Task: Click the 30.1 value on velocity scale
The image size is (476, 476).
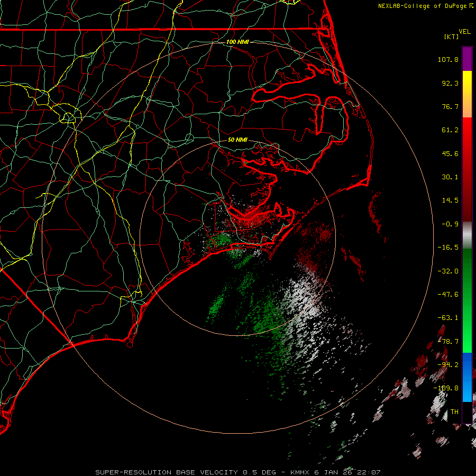Action: click(450, 177)
